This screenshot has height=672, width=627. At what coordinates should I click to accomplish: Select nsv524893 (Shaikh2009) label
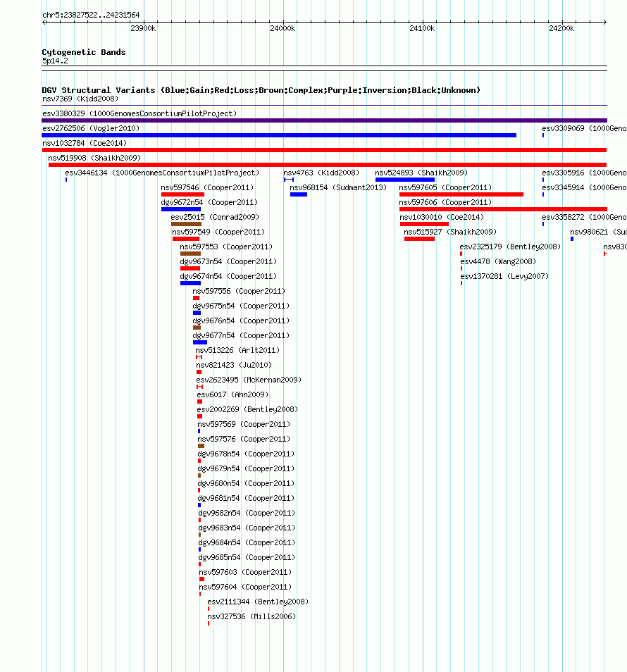point(421,173)
